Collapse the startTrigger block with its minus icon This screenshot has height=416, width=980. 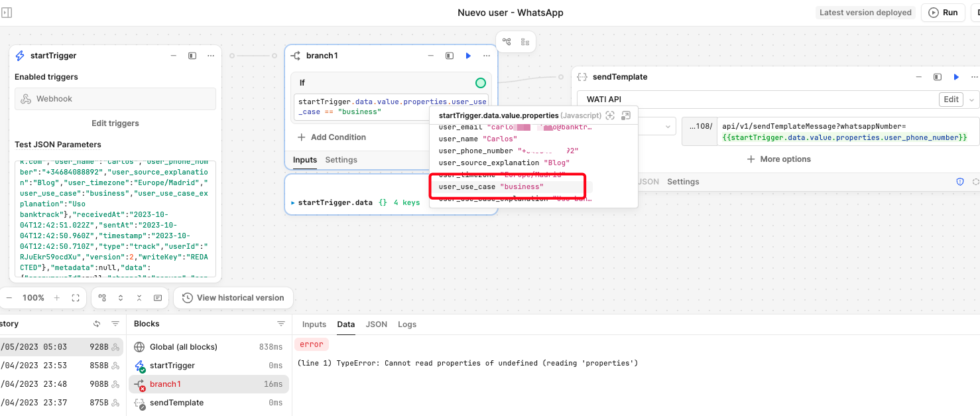pos(173,56)
